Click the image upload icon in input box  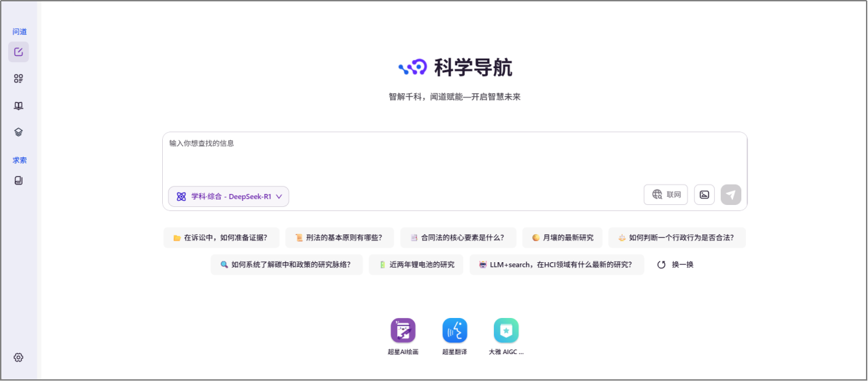[704, 195]
